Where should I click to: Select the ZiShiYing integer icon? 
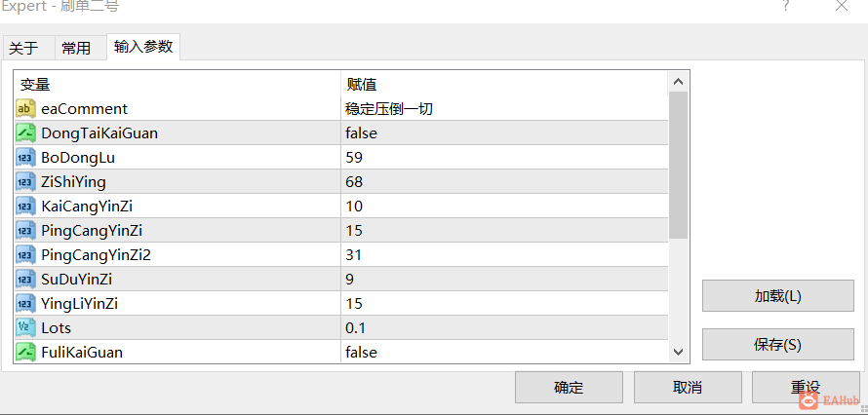25,182
